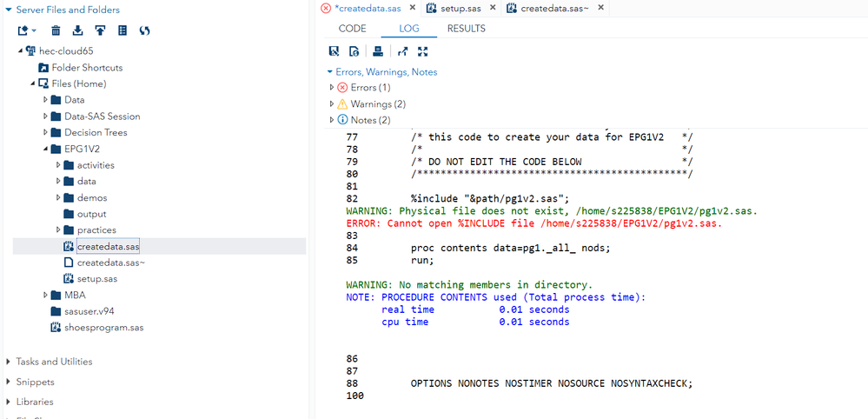Click the Download file icon

(x=78, y=30)
